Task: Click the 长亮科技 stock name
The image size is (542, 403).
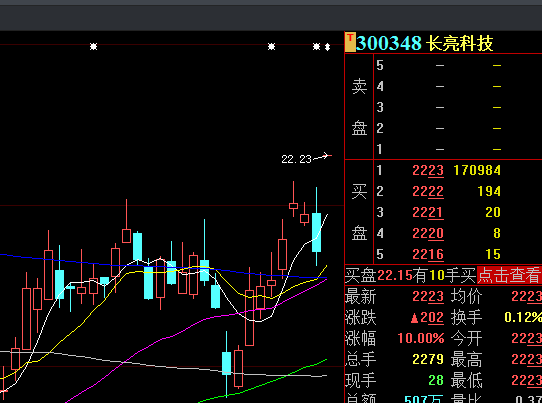Action: point(459,44)
